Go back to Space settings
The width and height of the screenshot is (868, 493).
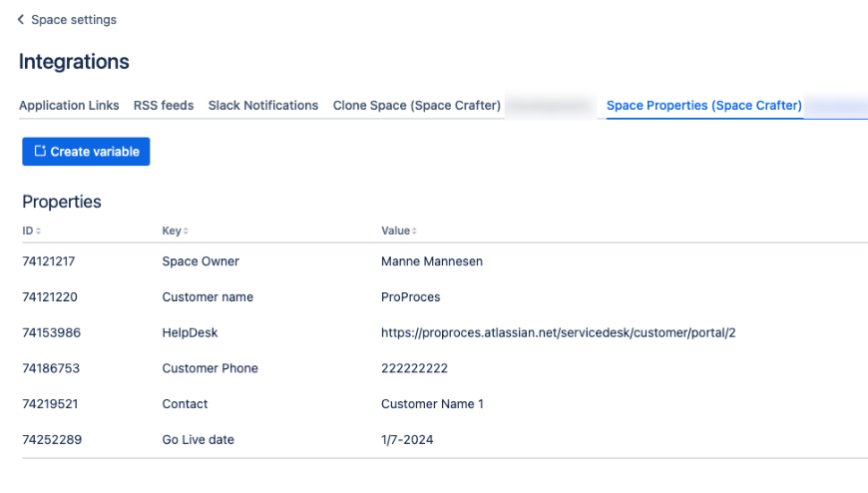pos(73,20)
